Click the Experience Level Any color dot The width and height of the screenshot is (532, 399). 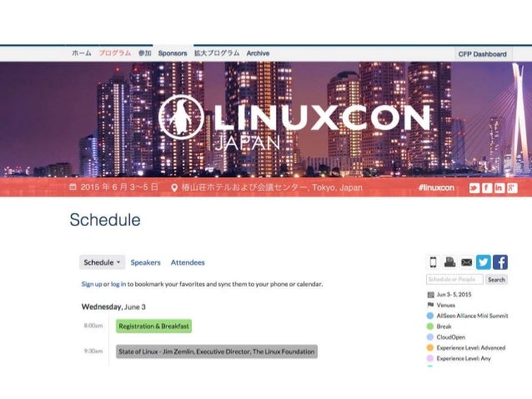[x=430, y=358]
